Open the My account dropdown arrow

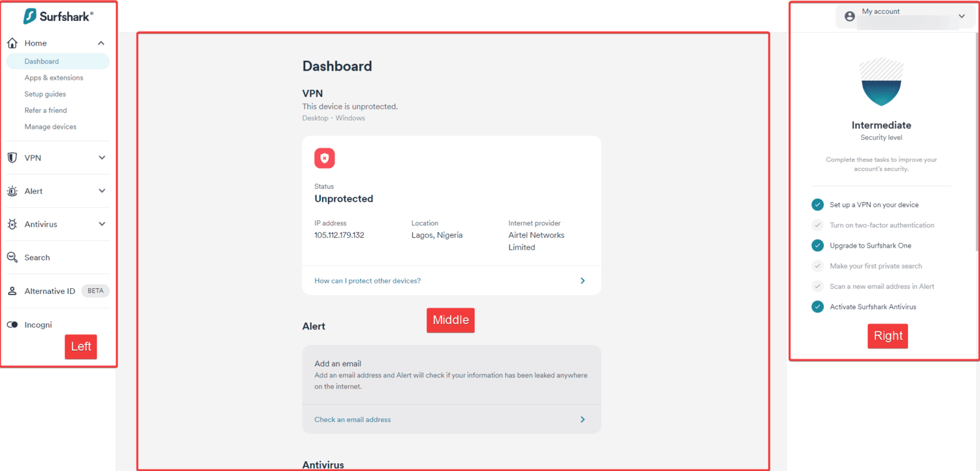[962, 16]
